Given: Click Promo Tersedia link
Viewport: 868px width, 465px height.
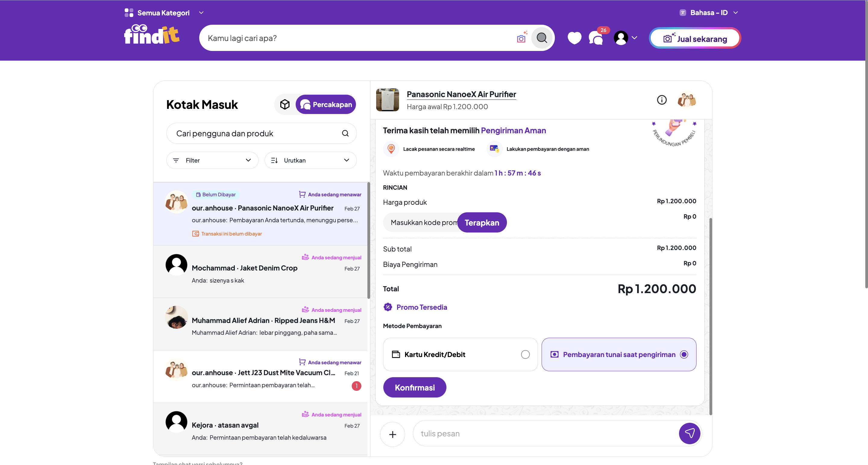Looking at the screenshot, I should click(421, 307).
